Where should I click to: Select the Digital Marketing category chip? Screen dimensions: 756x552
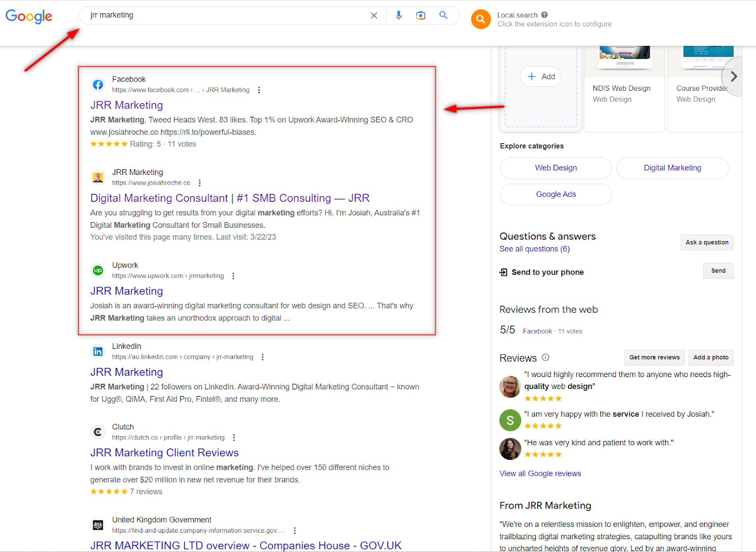(672, 168)
